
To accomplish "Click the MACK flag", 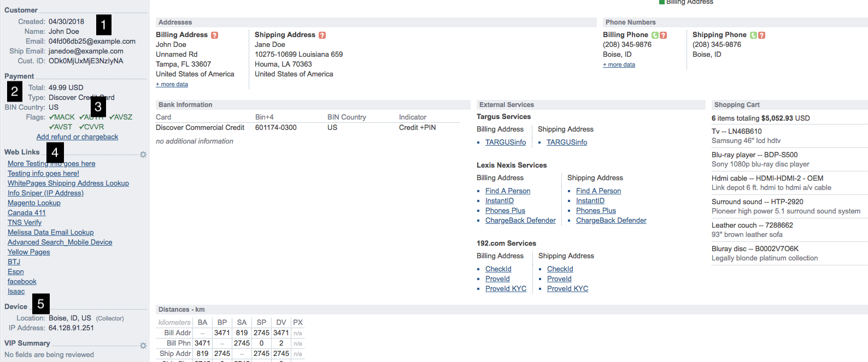I will tap(62, 117).
